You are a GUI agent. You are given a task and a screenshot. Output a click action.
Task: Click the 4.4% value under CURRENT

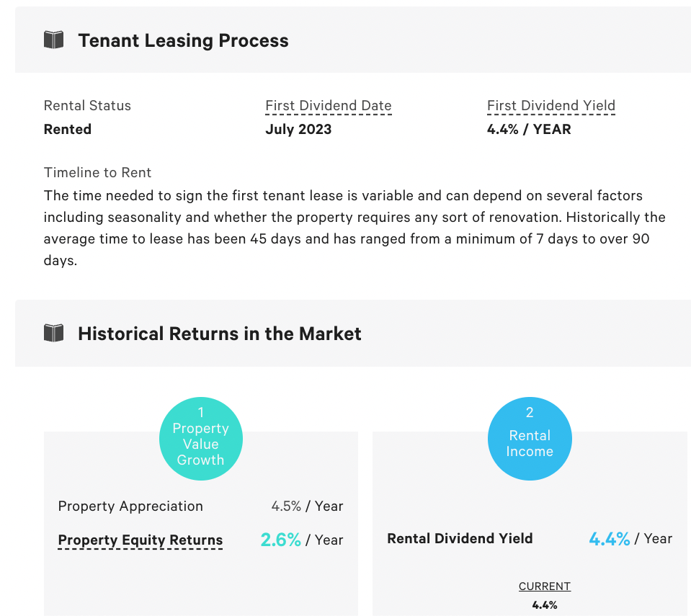click(x=544, y=605)
